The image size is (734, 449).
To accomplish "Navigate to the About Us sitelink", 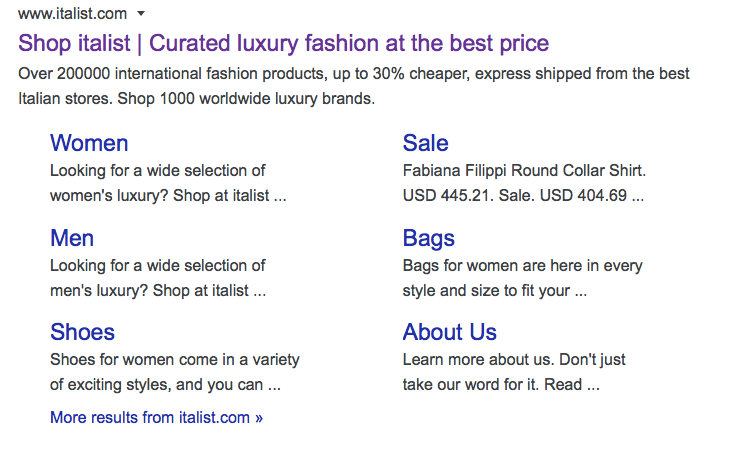I will (449, 332).
